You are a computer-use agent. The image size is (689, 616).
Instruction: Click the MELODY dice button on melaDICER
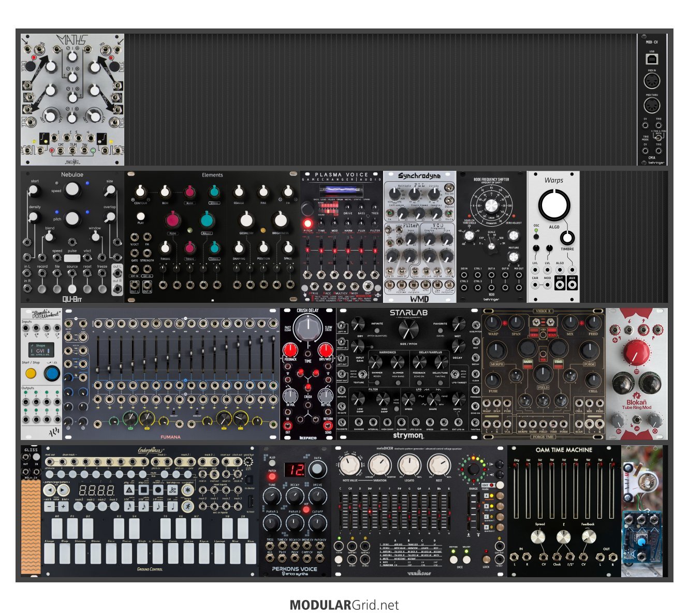point(466,560)
